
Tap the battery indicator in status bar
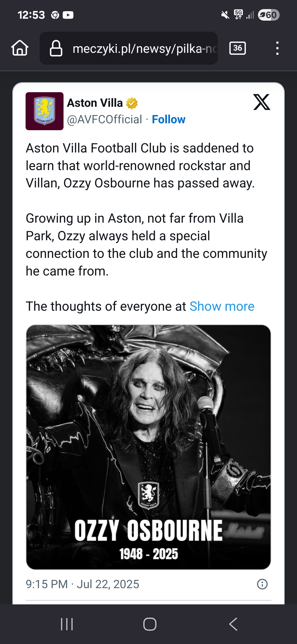tap(269, 15)
